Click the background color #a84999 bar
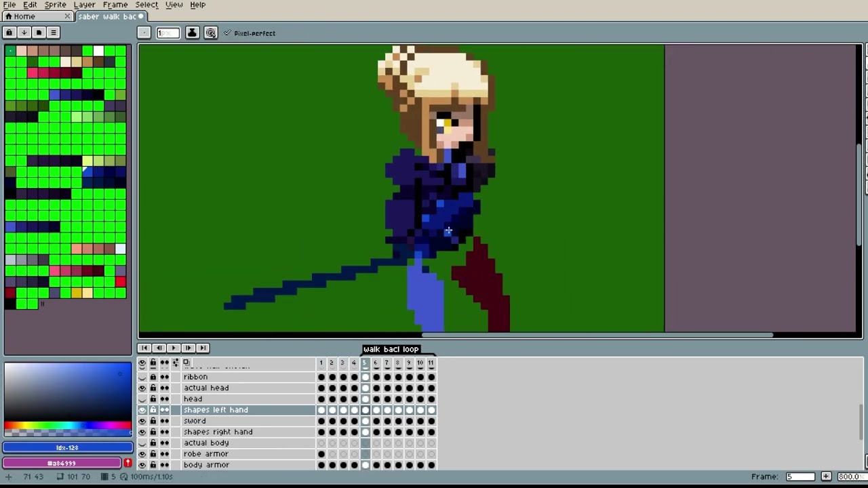Screen dimensions: 868x488 (x=62, y=463)
